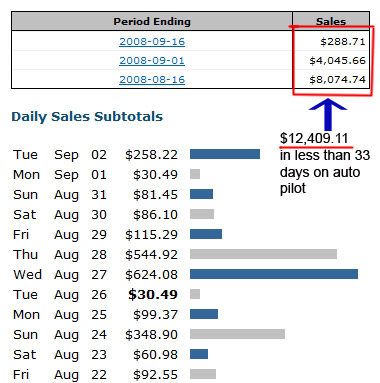
Task: Click the Sat Aug 23 blue bar
Action: point(199,354)
